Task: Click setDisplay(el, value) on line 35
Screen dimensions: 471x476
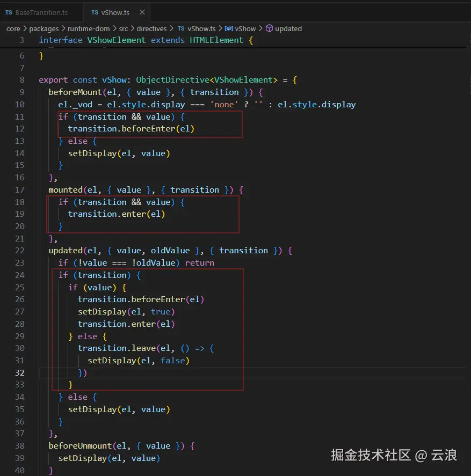Action: click(119, 409)
